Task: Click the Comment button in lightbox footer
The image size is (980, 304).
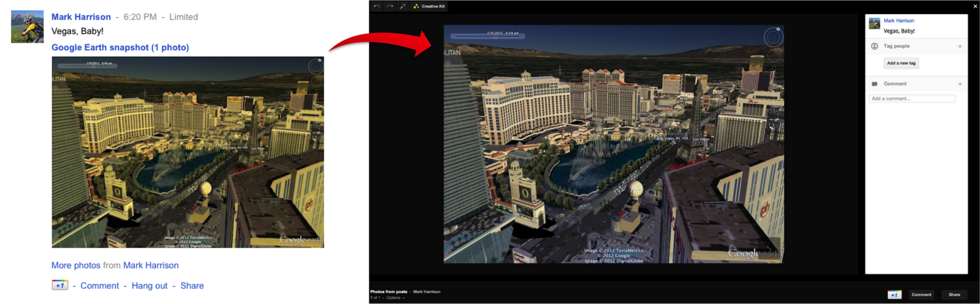Action: pos(922,295)
